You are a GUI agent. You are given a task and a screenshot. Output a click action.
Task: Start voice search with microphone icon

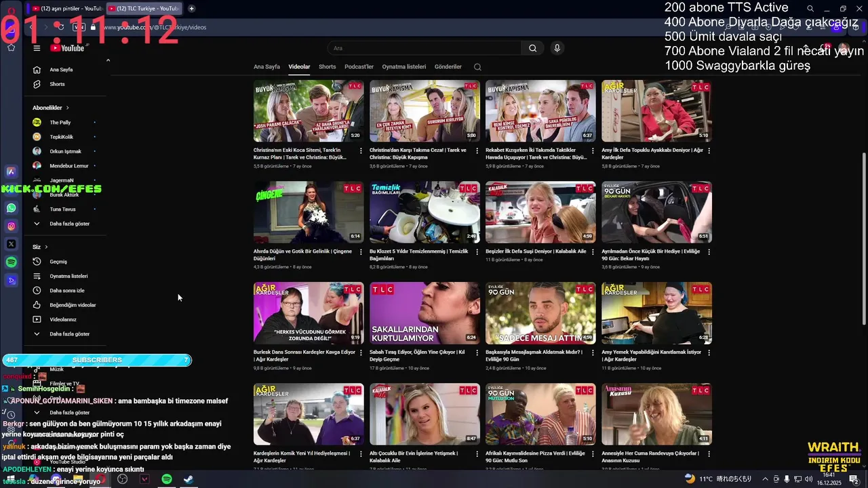[x=557, y=48]
